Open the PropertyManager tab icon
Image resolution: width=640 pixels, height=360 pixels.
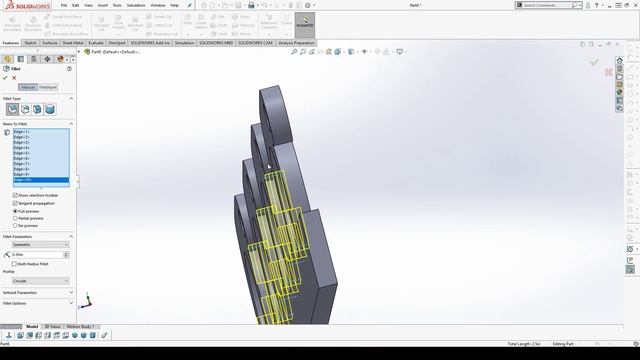pyautogui.click(x=20, y=59)
